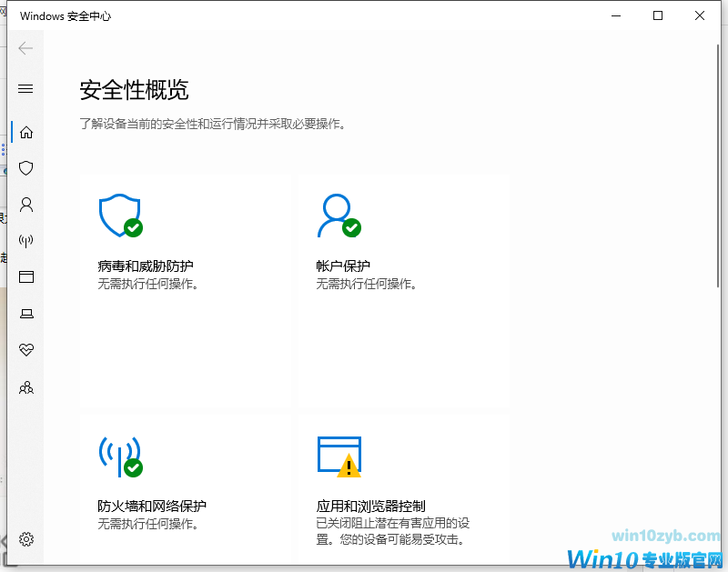This screenshot has height=572, width=728.
Task: Click the large firewall network tile icon
Action: click(119, 456)
